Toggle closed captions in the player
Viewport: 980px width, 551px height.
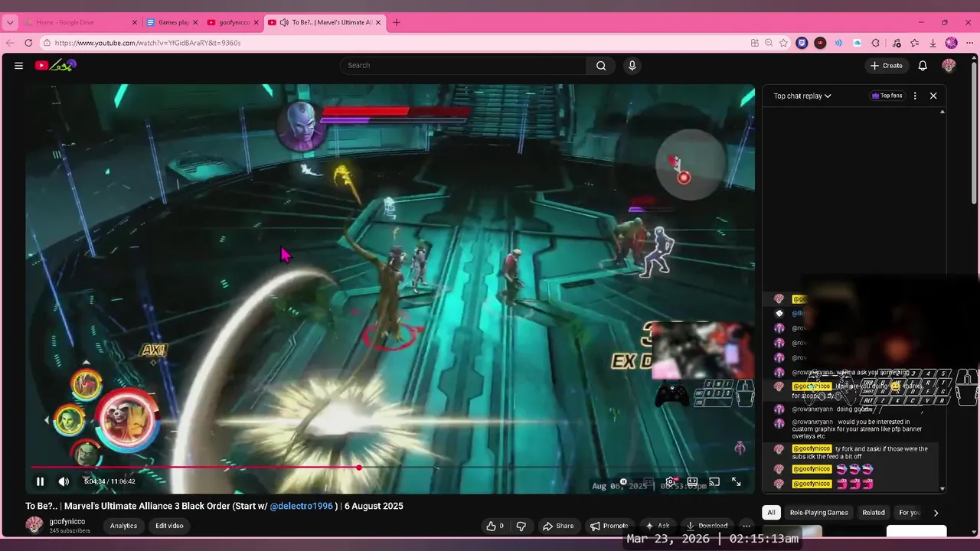[648, 482]
